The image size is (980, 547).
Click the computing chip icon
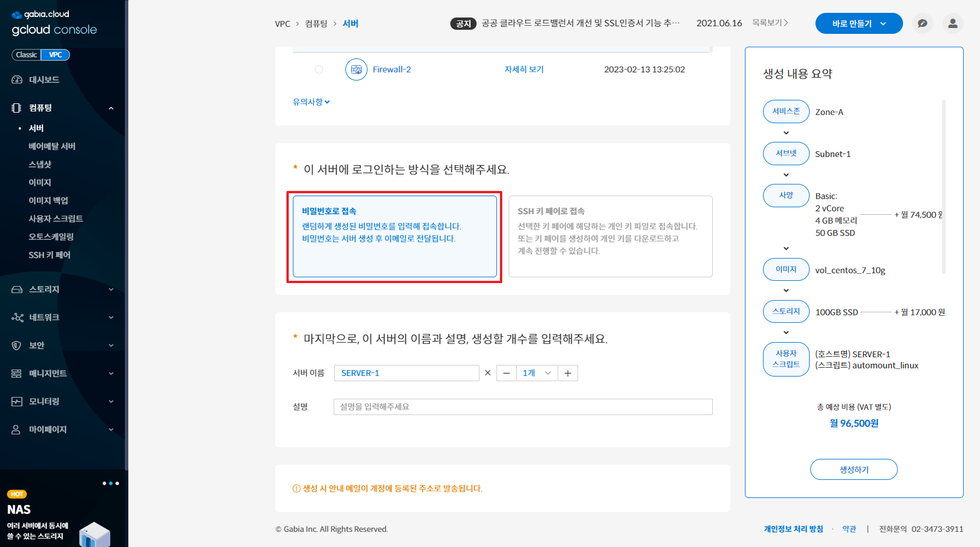(17, 107)
